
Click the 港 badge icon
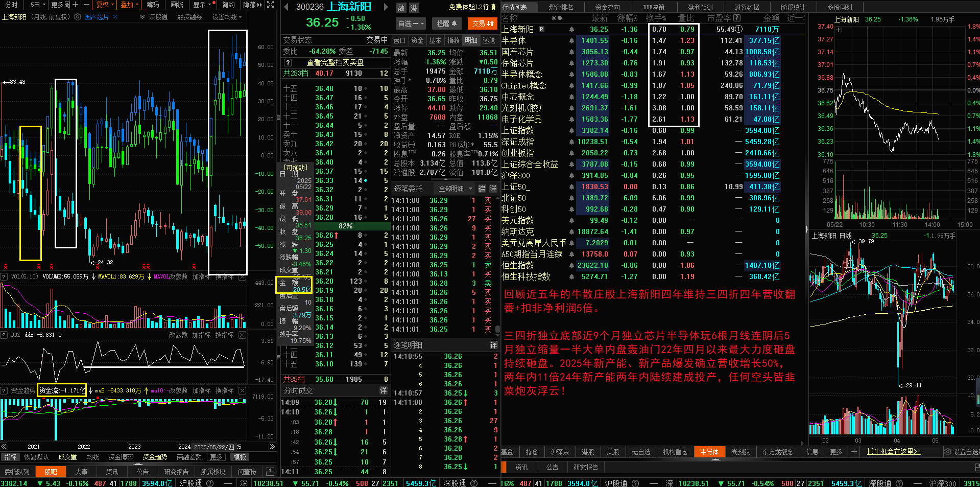414,8
